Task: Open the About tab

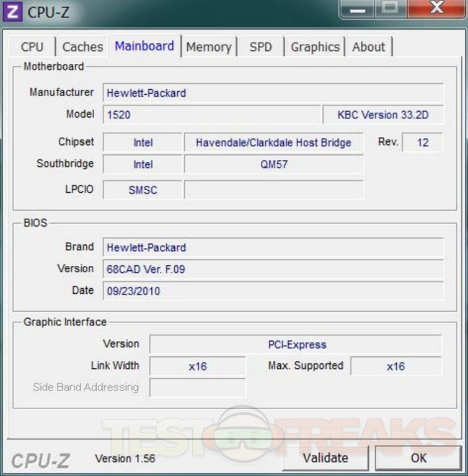Action: (x=369, y=47)
